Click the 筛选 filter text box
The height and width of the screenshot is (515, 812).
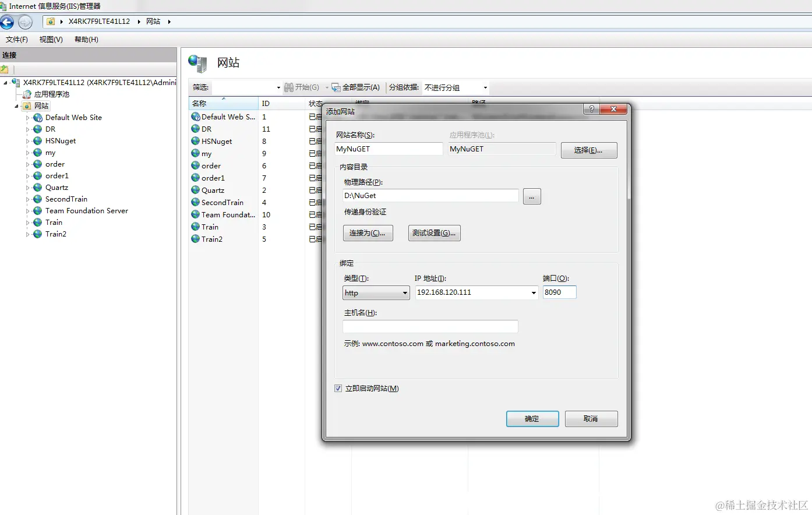[x=243, y=87]
